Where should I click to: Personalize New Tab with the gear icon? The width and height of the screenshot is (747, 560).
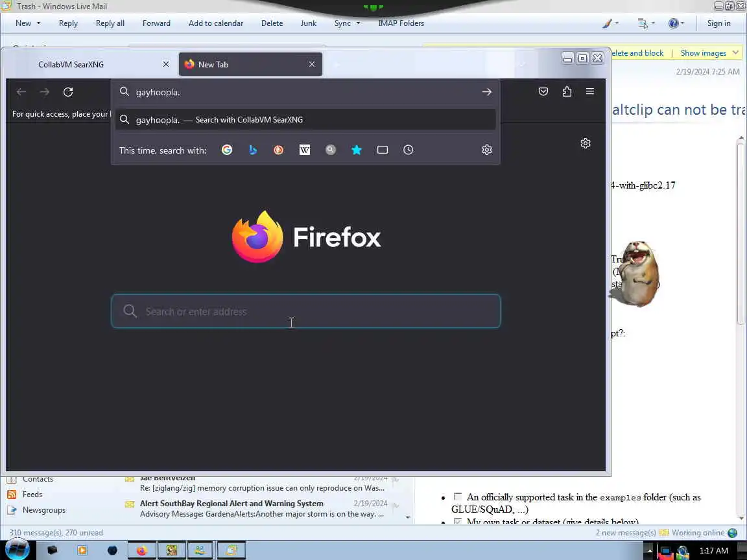tap(586, 143)
